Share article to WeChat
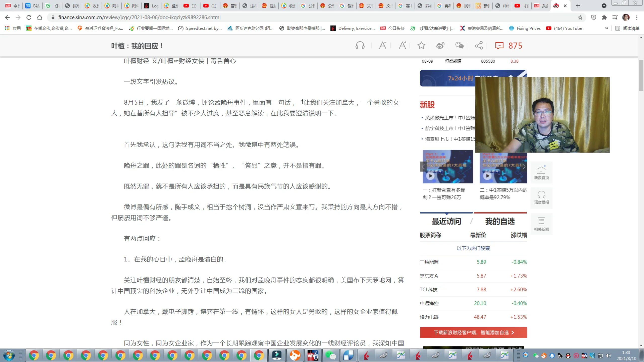The height and width of the screenshot is (362, 644). point(460,46)
